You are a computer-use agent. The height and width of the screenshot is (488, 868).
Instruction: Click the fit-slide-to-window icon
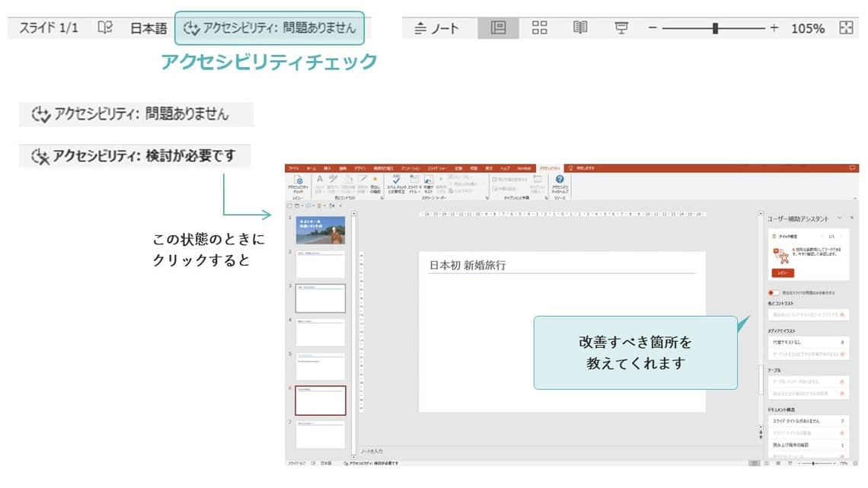click(847, 27)
